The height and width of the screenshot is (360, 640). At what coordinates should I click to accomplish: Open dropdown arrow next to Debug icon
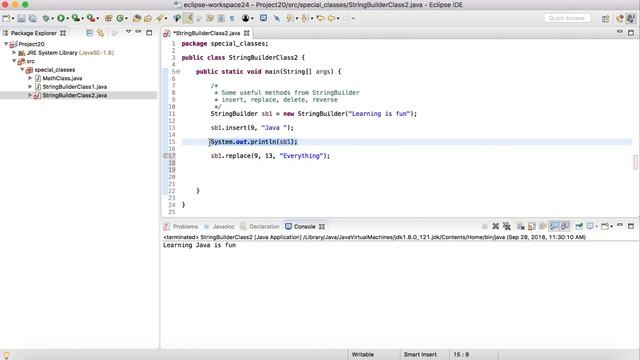52,19
